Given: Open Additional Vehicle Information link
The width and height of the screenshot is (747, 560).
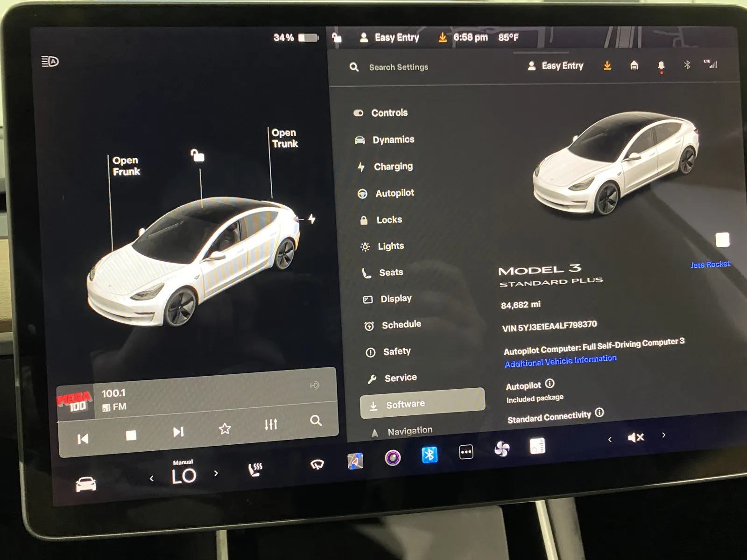Looking at the screenshot, I should click(559, 359).
